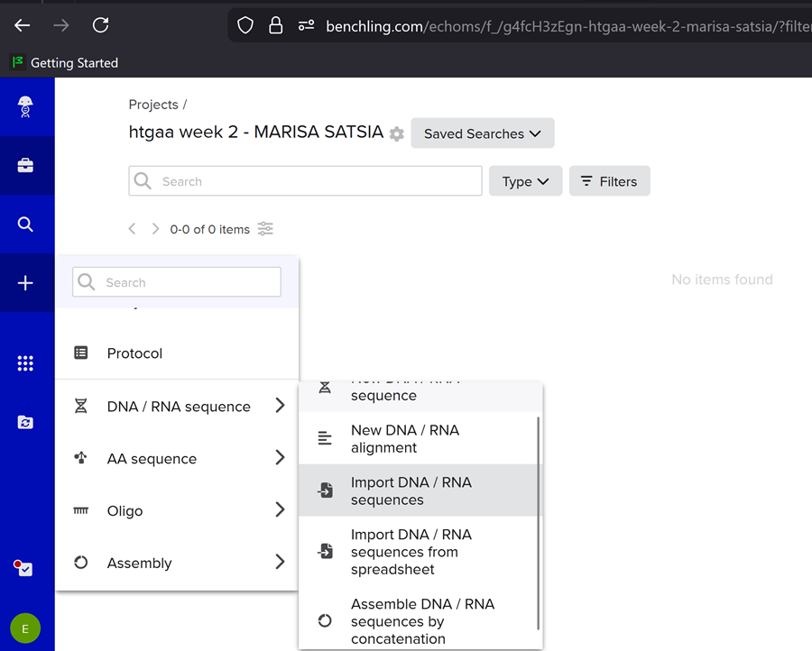Viewport: 812px width, 651px height.
Task: Open the Saved Searches dropdown
Action: point(482,133)
